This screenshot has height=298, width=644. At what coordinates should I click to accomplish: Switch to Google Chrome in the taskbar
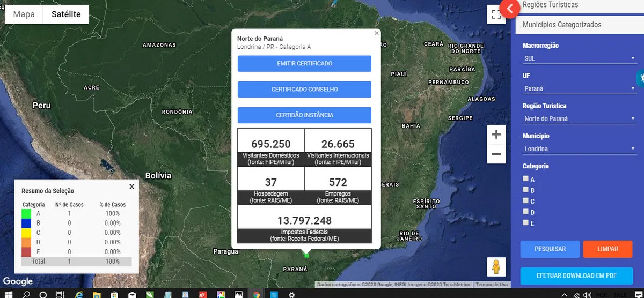(257, 294)
